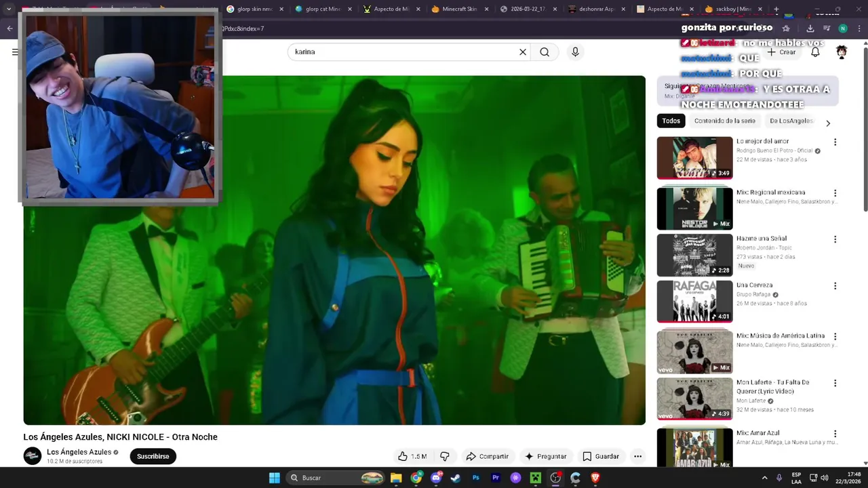Save video with Guardar button
This screenshot has height=488, width=868.
[x=601, y=456]
